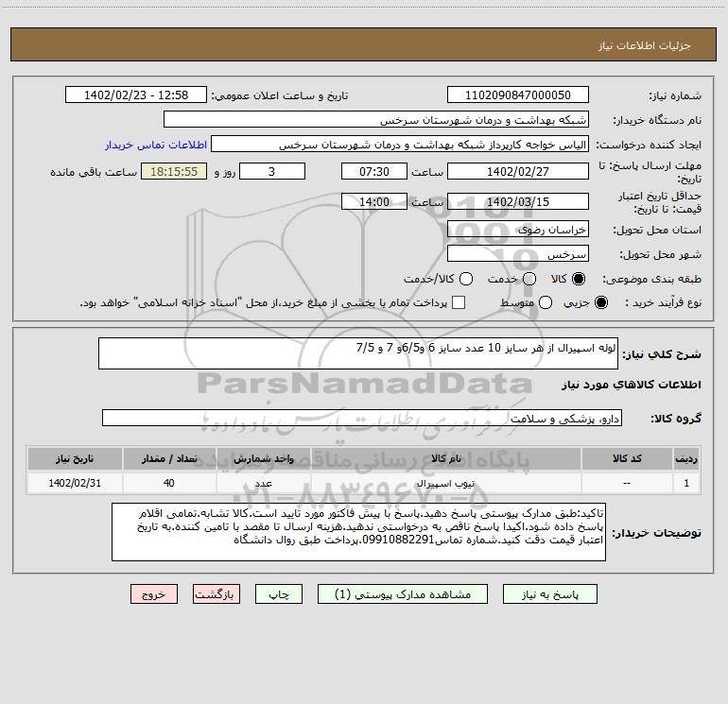
Task: Click the شماره نیاز field 1102090847000050
Action: (x=518, y=95)
